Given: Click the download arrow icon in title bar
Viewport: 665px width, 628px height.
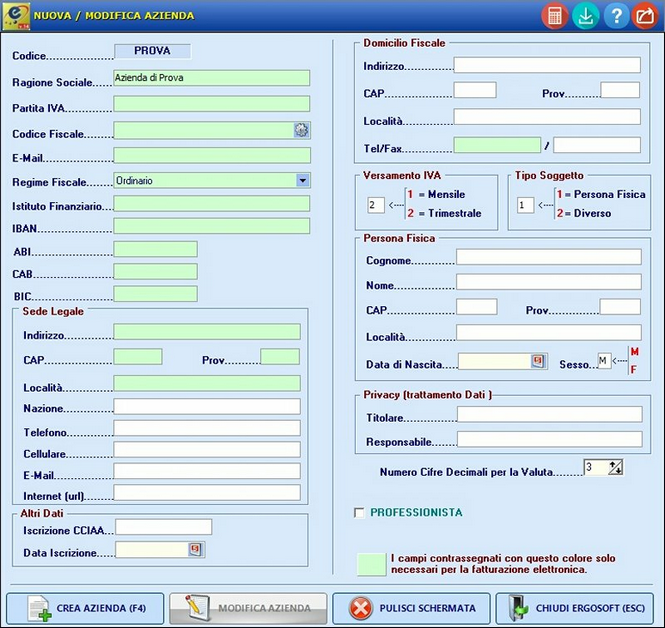Looking at the screenshot, I should click(585, 16).
